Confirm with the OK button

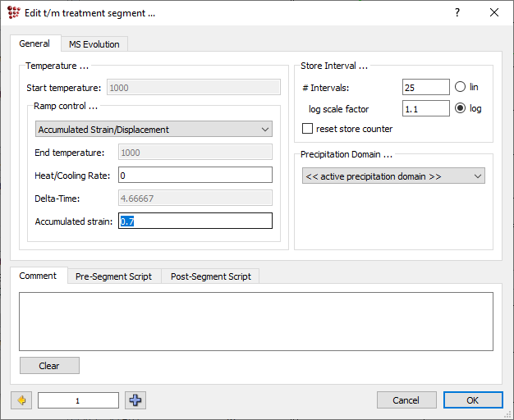tap(472, 400)
